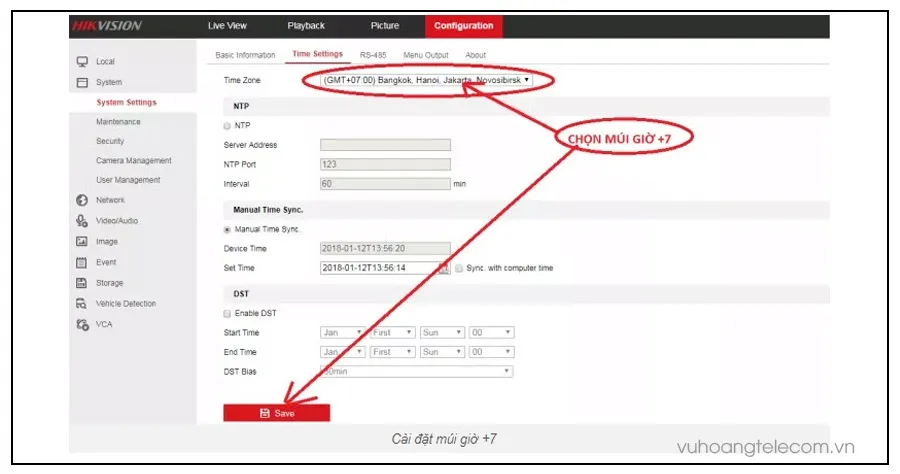Open End Time day dropdown showing Sun

441,352
